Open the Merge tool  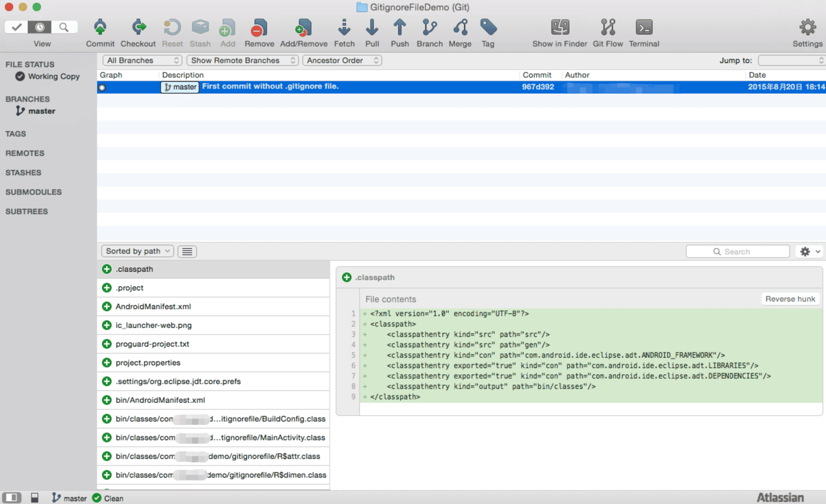(x=461, y=28)
